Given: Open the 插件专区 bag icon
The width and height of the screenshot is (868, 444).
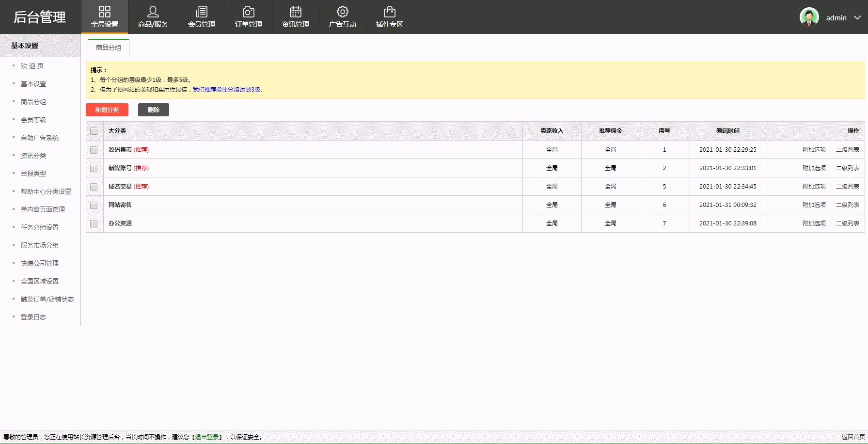Looking at the screenshot, I should (390, 12).
